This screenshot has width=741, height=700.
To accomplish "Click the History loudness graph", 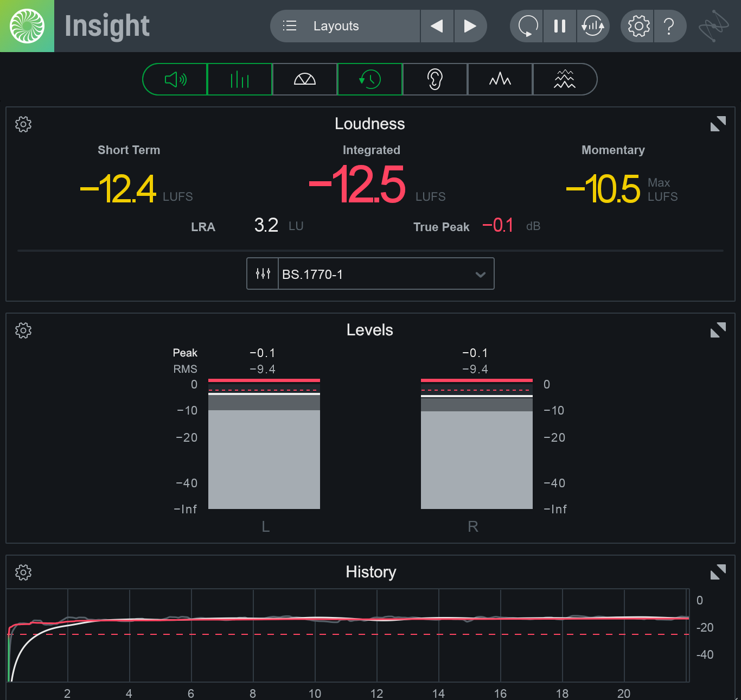I will 348,635.
